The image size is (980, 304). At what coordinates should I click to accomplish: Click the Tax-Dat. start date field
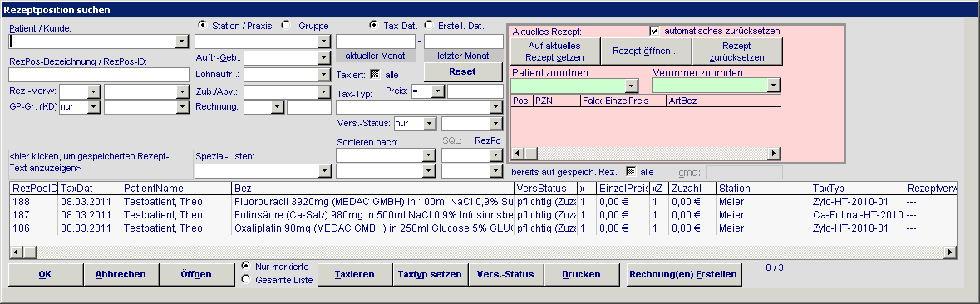click(376, 42)
